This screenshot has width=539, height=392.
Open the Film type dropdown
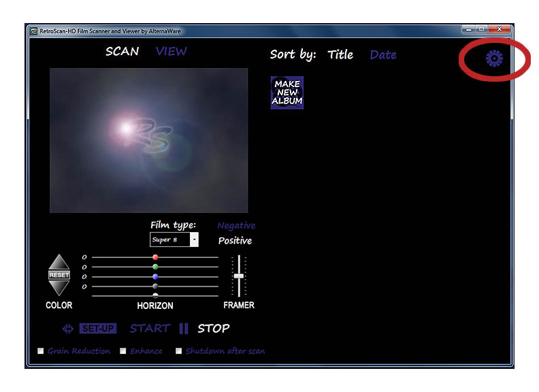pyautogui.click(x=194, y=240)
